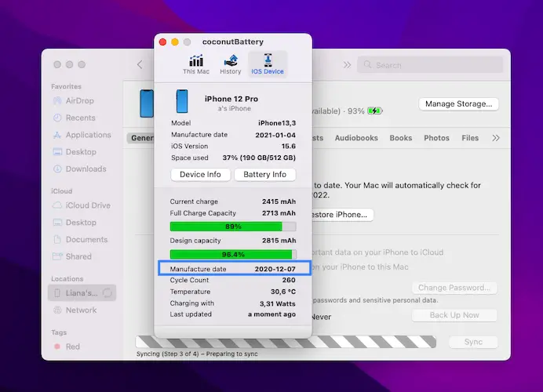Switch to the Audiobooks tab
Viewport: 543px width, 392px height.
tap(355, 138)
